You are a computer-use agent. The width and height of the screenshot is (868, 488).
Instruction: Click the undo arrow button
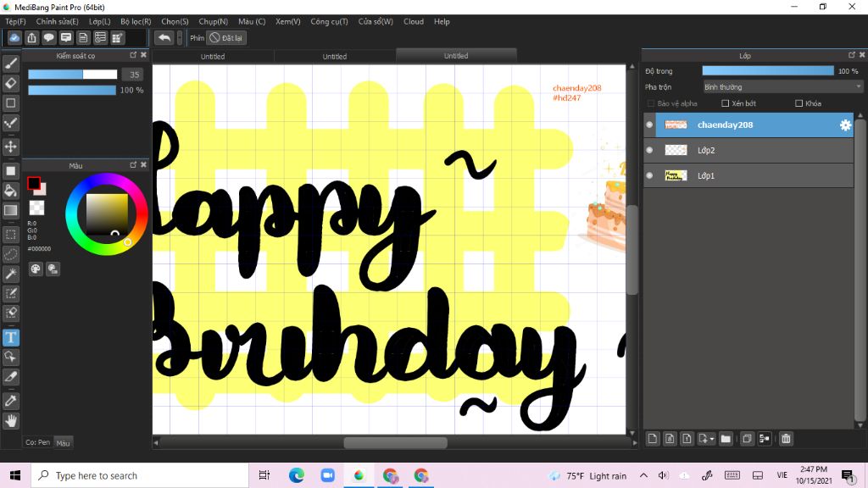pos(164,37)
